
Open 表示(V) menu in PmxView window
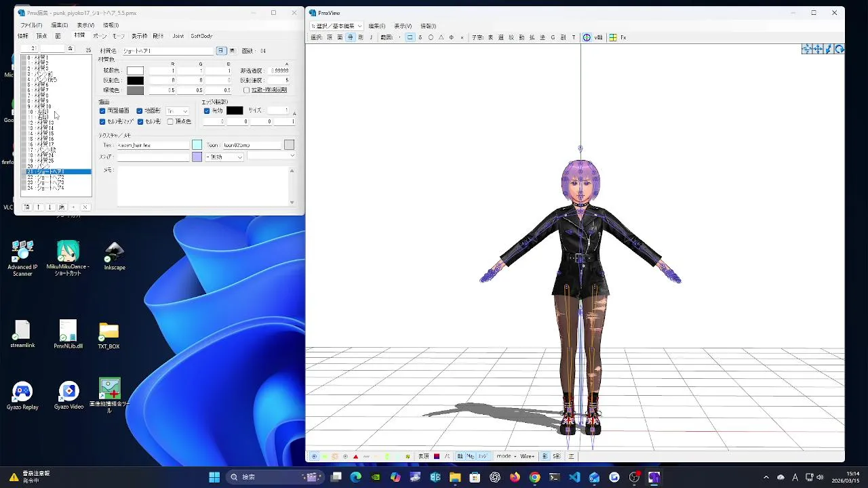click(x=403, y=26)
